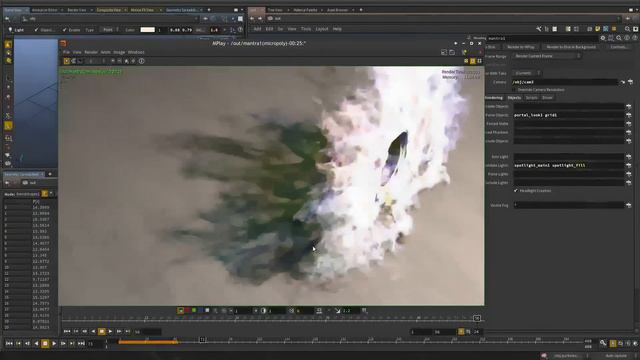Click the MPlay play forward button
This screenshot has width=640, height=360.
pyautogui.click(x=110, y=331)
